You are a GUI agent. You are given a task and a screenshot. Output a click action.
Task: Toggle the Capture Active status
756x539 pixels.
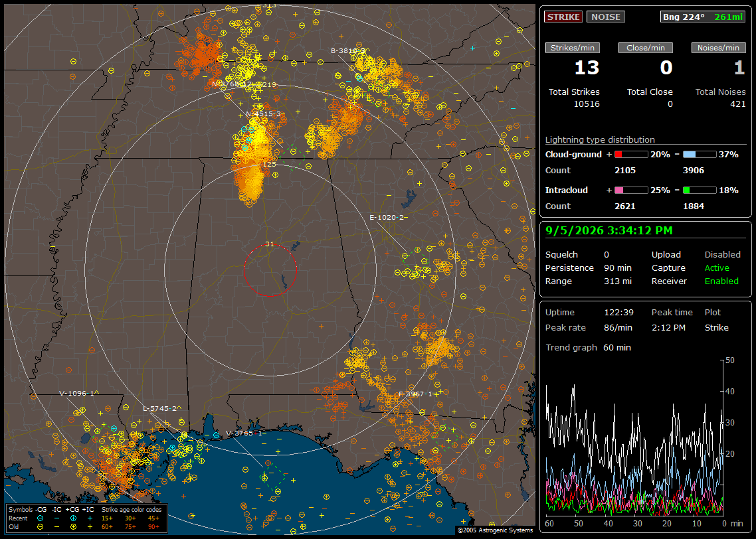coord(717,268)
